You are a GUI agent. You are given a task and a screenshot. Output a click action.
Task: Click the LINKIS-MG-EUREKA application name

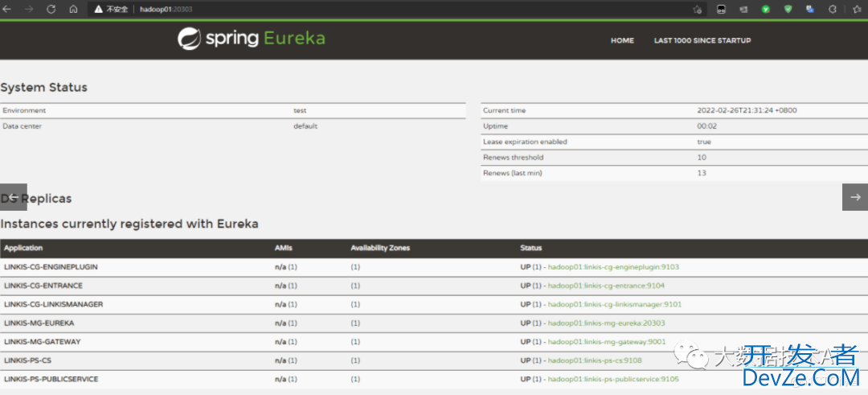[x=39, y=323]
